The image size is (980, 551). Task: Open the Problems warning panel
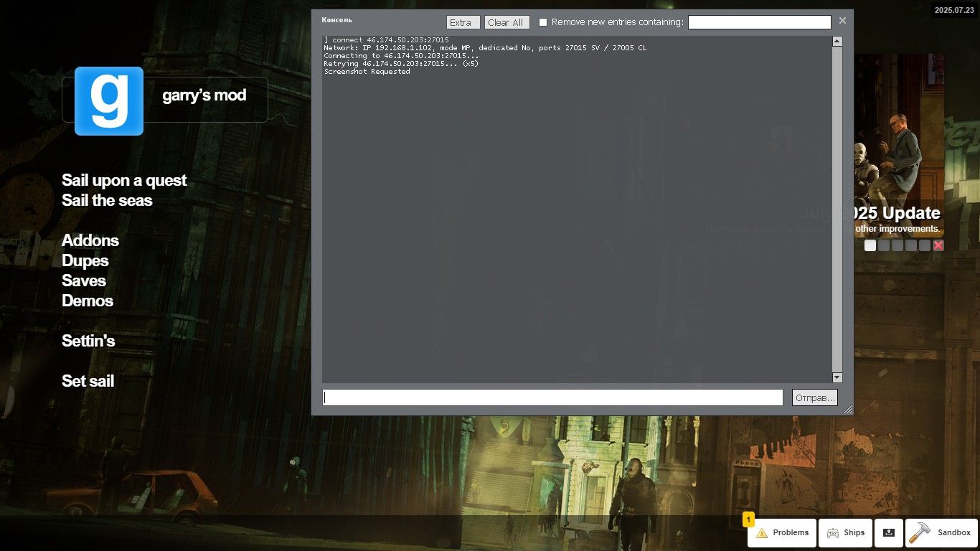pos(782,533)
